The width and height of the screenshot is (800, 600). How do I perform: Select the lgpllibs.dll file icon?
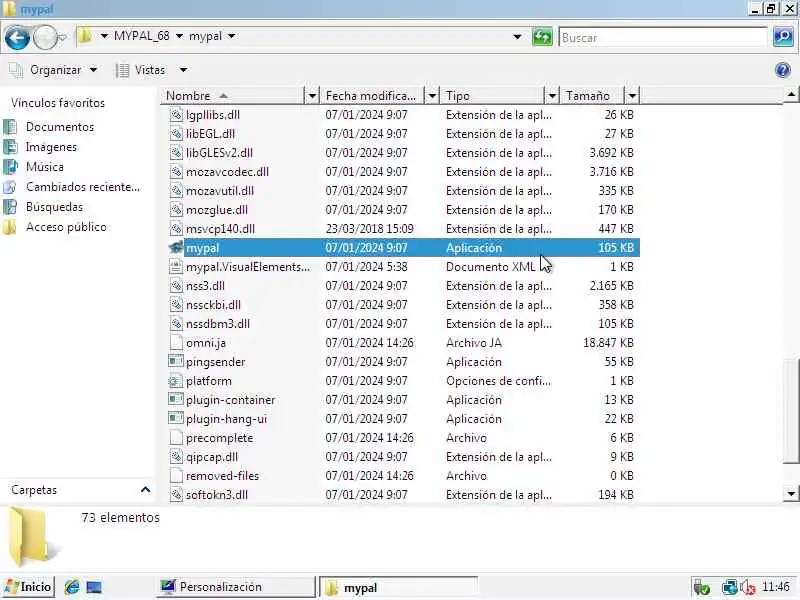point(176,115)
